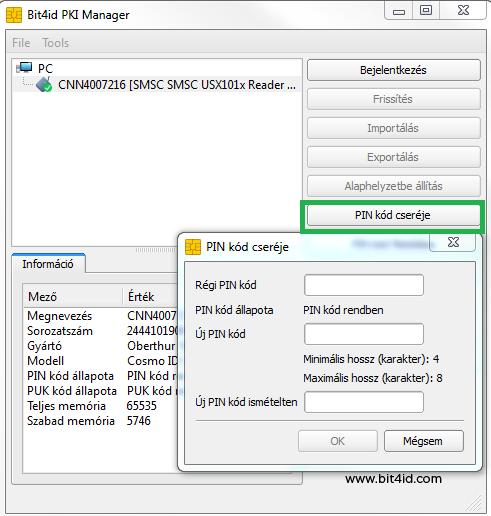Screen dimensions: 491x516
Task: Close the Bit4id PKI Manager window
Action: [463, 10]
